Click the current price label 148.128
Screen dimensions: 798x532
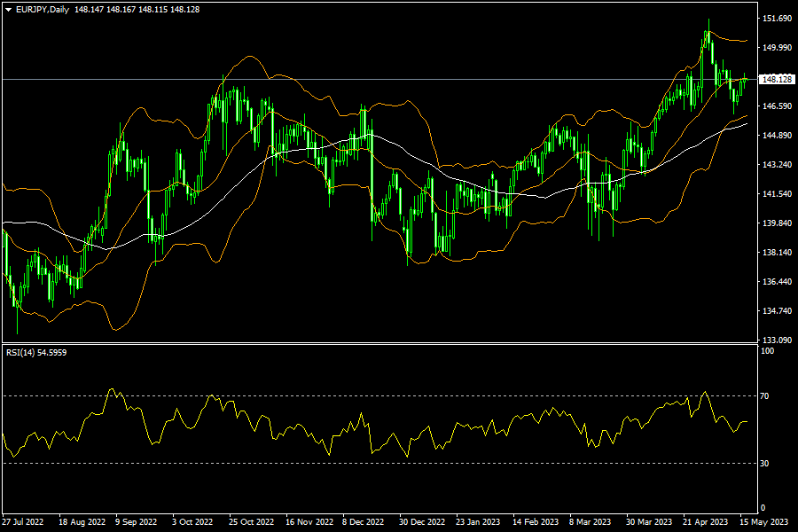[x=777, y=80]
